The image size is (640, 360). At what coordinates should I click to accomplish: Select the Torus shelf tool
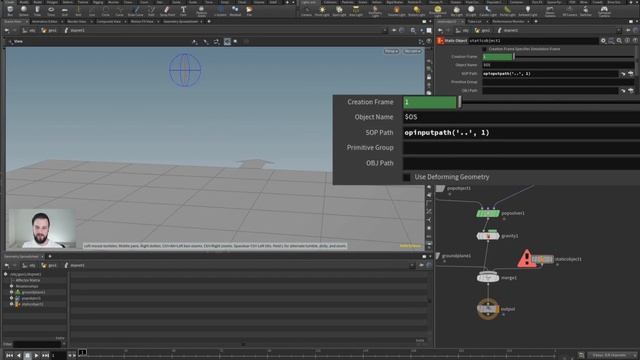coord(51,11)
